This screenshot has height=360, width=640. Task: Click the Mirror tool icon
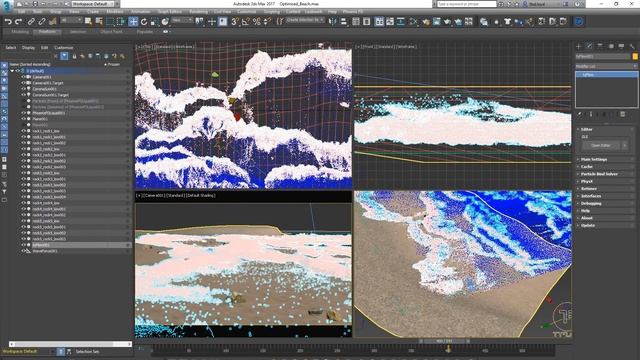333,22
